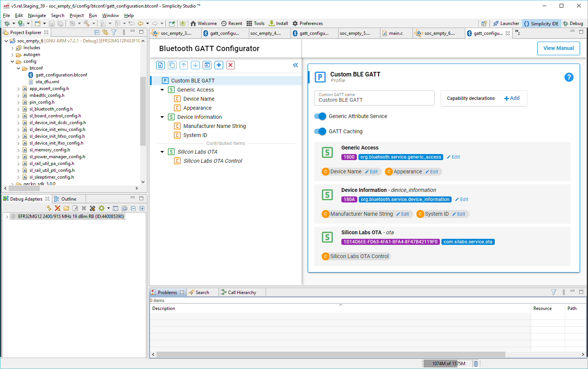Collapse the GATT item tree panel
This screenshot has height=369, width=588.
pyautogui.click(x=296, y=65)
